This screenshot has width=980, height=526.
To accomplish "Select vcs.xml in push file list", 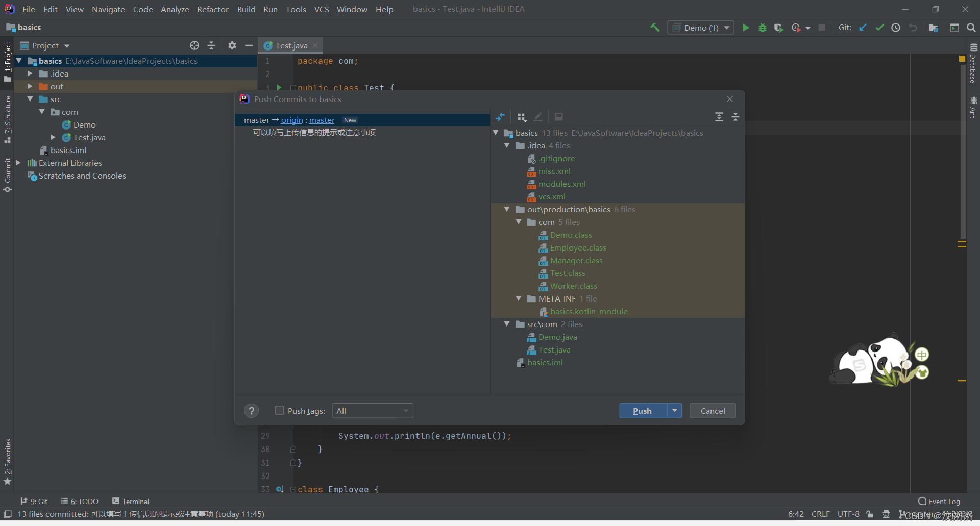I will click(x=551, y=197).
